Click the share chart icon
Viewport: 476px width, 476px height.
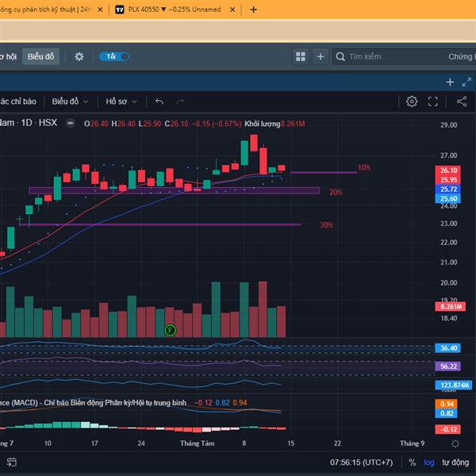pos(462,102)
